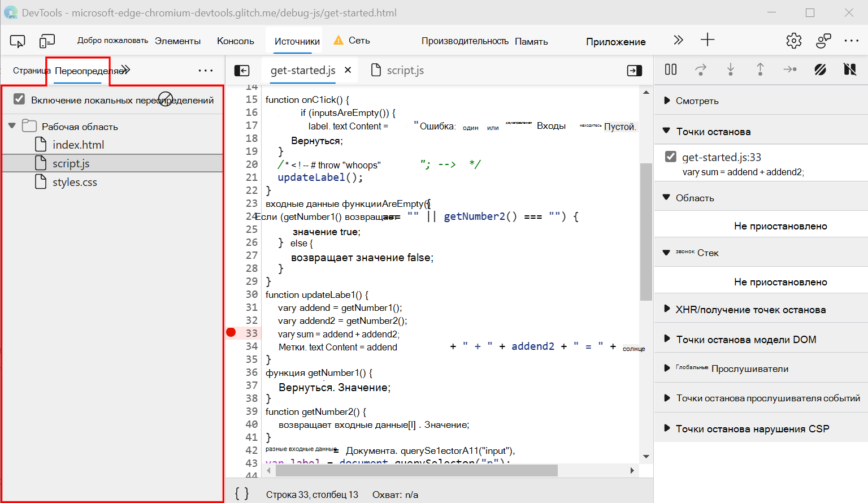Switch to Элементы tab

(177, 41)
